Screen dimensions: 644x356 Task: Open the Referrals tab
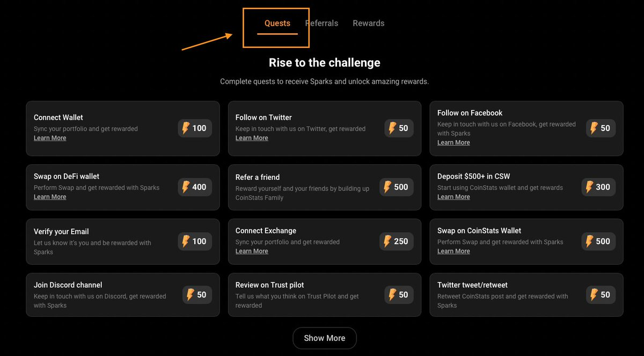[x=321, y=24]
